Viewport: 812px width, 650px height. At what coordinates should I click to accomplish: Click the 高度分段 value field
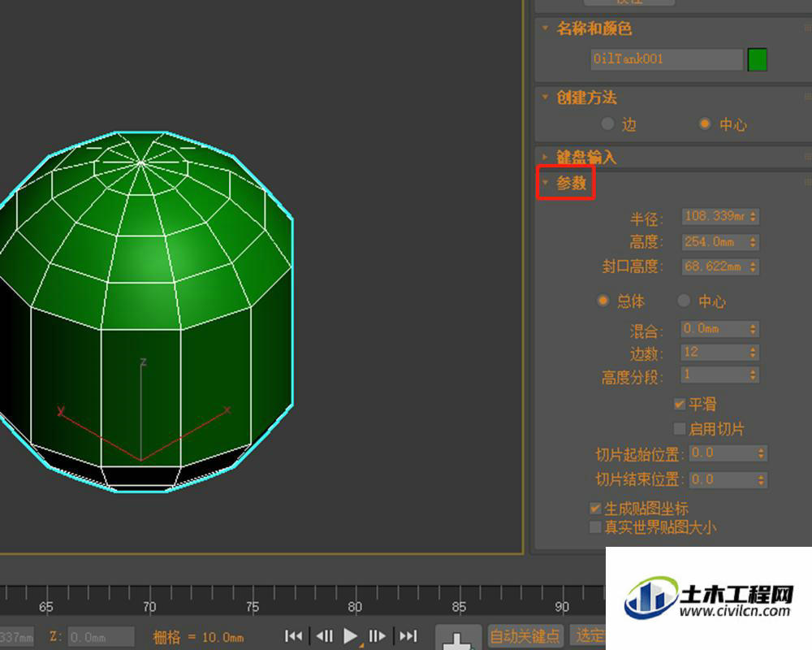coord(715,375)
